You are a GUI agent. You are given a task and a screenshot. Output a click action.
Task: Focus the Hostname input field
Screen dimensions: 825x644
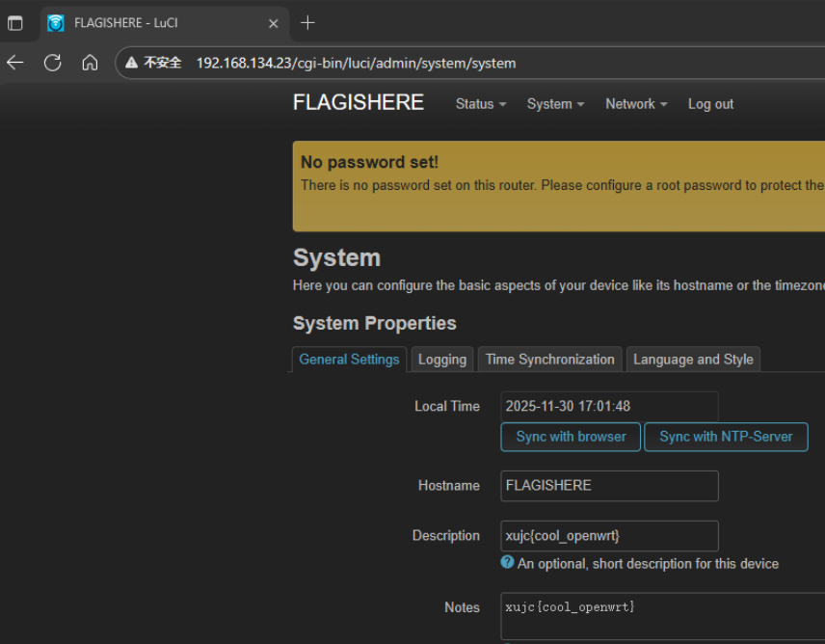click(x=609, y=486)
